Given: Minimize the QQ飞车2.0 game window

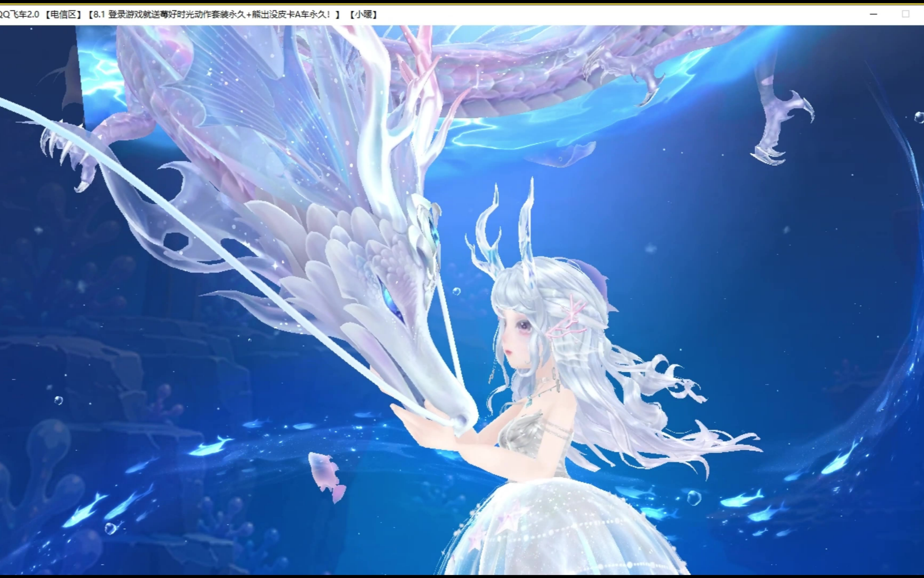Looking at the screenshot, I should click(x=874, y=15).
